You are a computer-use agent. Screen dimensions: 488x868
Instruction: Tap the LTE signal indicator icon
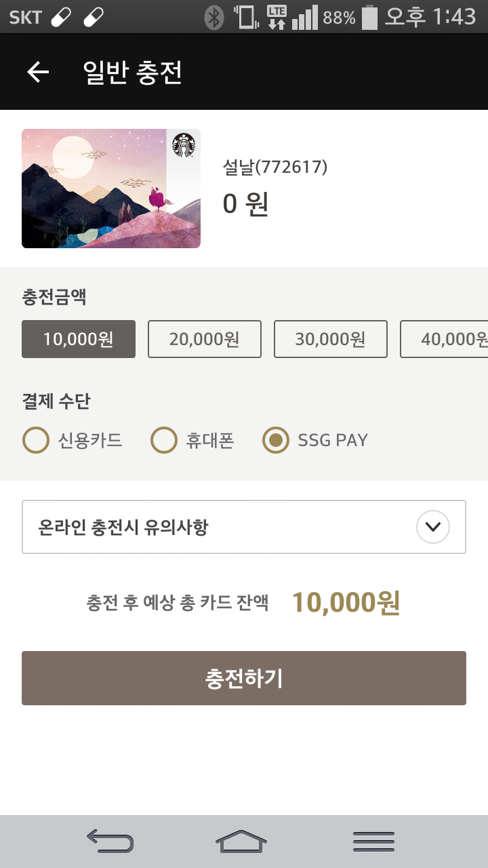[277, 18]
